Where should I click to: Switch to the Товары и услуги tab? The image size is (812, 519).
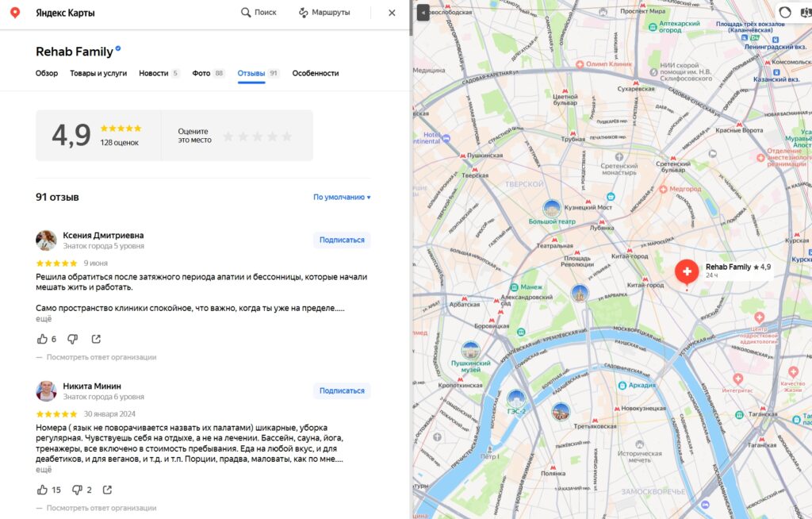(x=98, y=73)
